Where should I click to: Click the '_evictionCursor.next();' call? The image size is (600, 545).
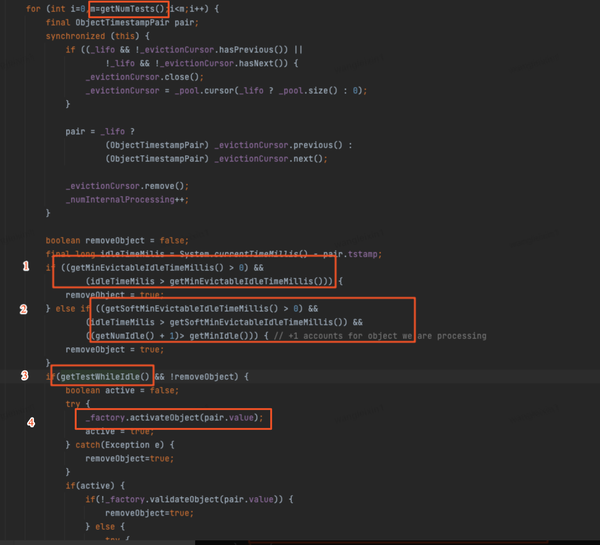click(271, 159)
